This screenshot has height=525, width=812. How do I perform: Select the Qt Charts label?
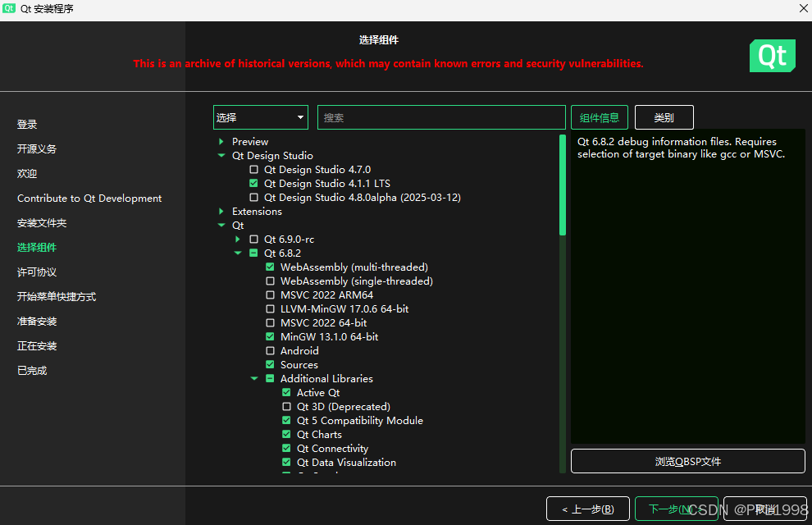point(319,435)
